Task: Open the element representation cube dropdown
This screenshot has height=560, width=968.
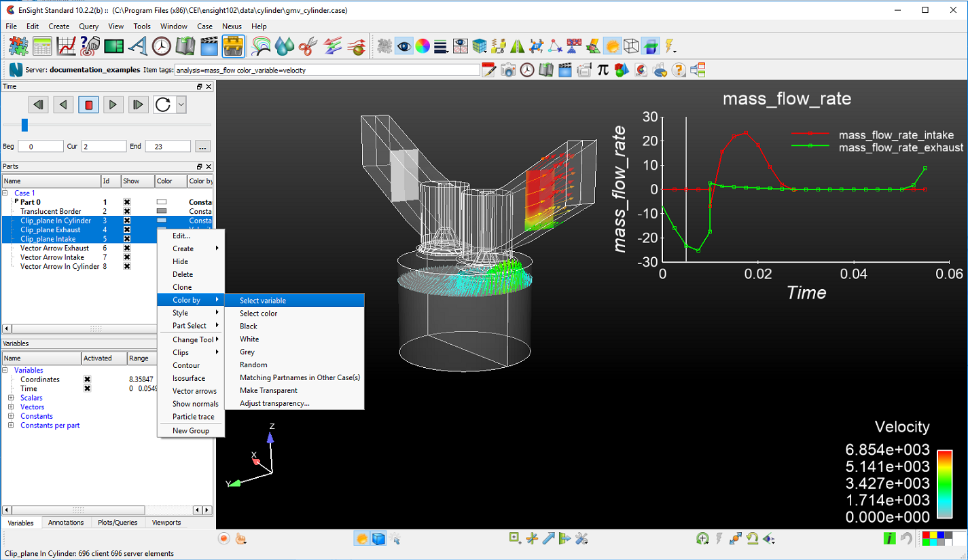Action: click(x=480, y=46)
